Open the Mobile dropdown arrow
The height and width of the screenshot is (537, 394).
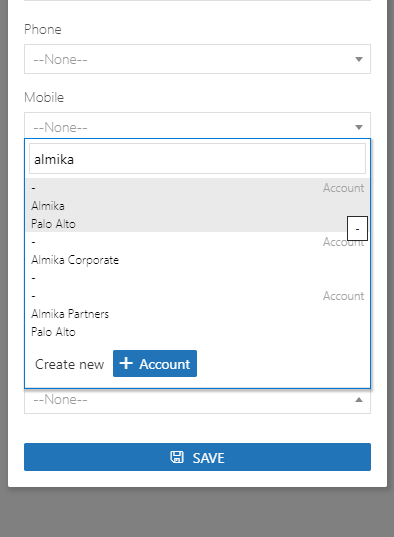(x=359, y=127)
